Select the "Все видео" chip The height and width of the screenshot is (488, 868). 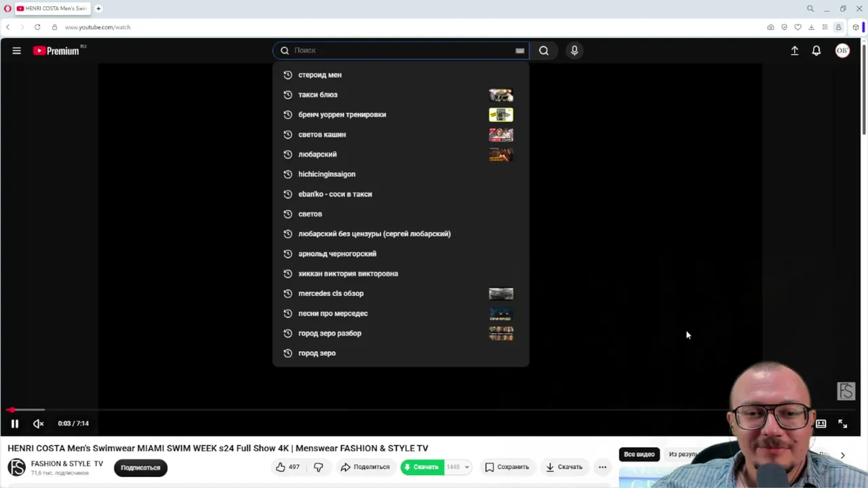639,454
